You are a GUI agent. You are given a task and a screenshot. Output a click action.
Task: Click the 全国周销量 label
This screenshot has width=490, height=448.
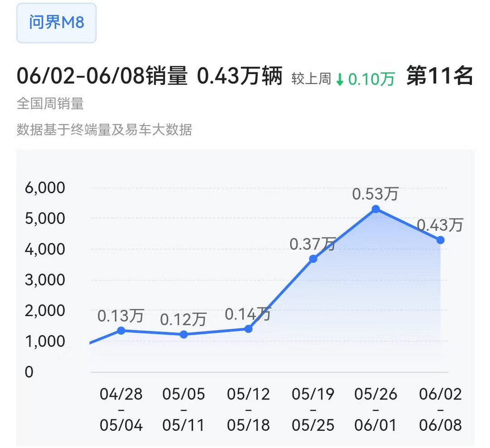(50, 103)
